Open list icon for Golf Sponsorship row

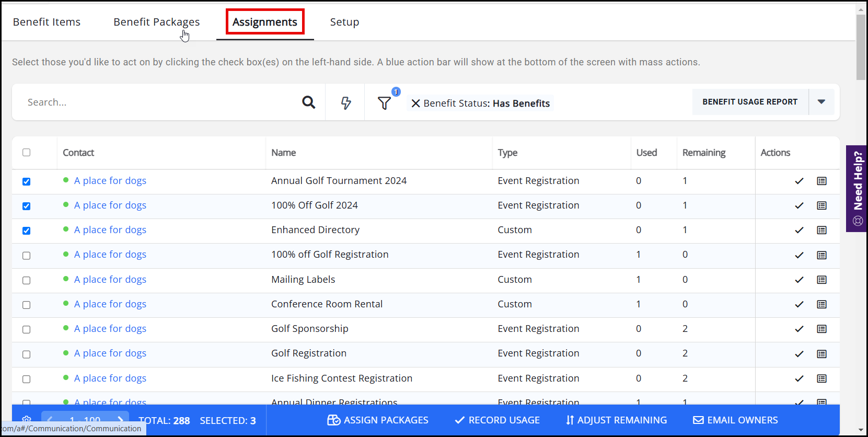click(x=821, y=329)
